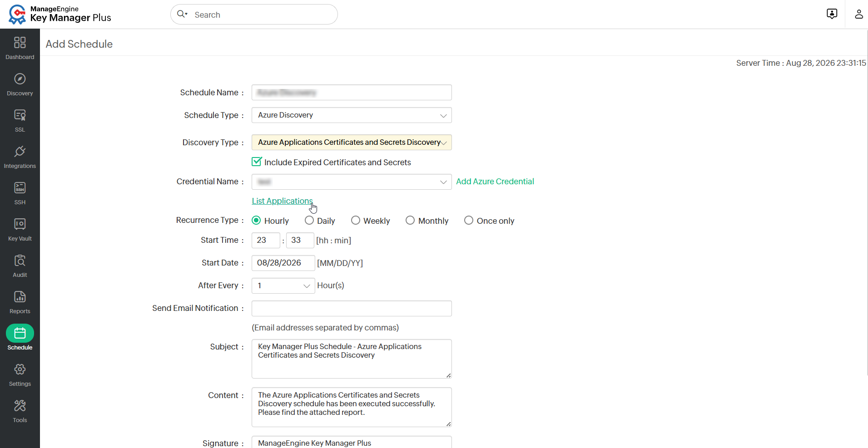Click inside the Content text area
868x448 pixels.
[352, 407]
